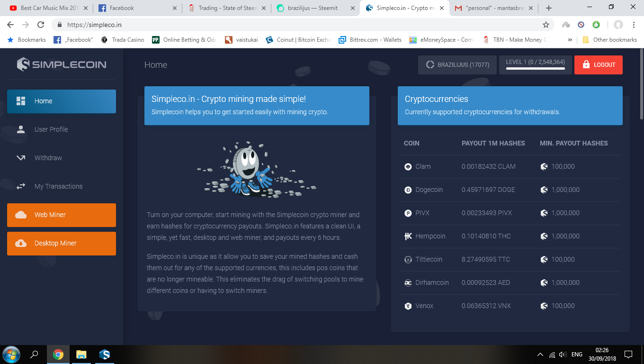Open the „Facebook" bookmark

pos(73,40)
